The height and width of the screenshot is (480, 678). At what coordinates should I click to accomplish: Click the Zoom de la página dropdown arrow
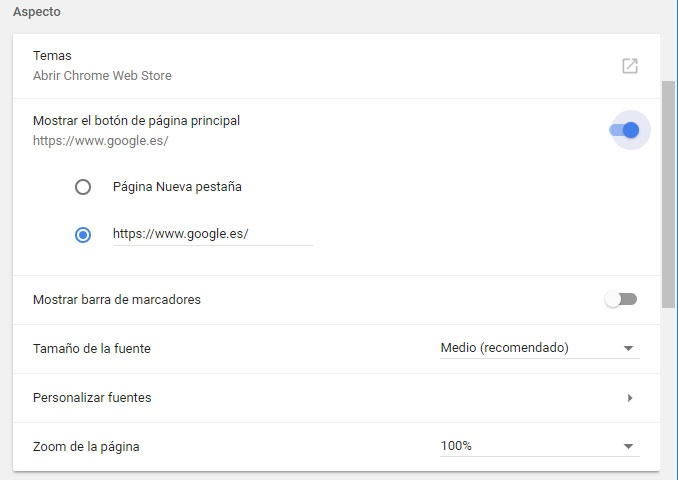(629, 447)
